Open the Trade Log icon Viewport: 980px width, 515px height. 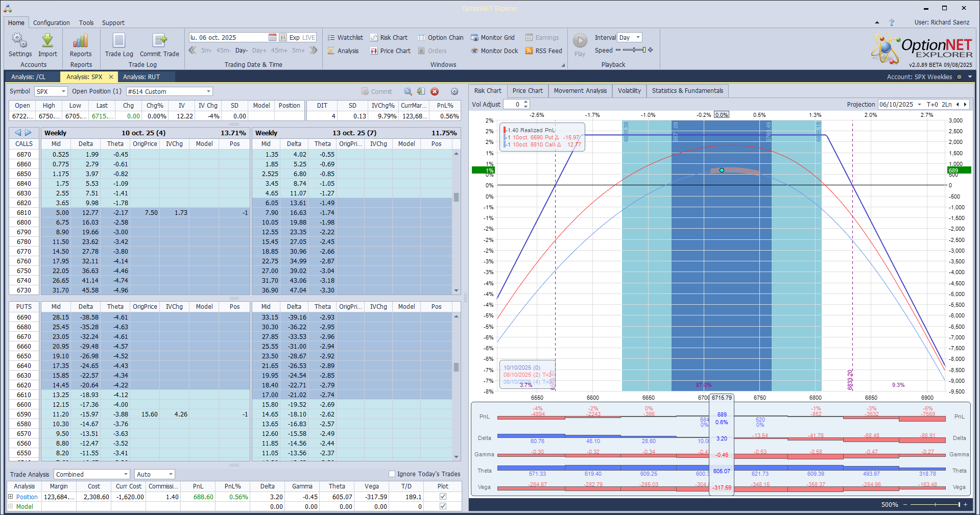pyautogui.click(x=119, y=41)
